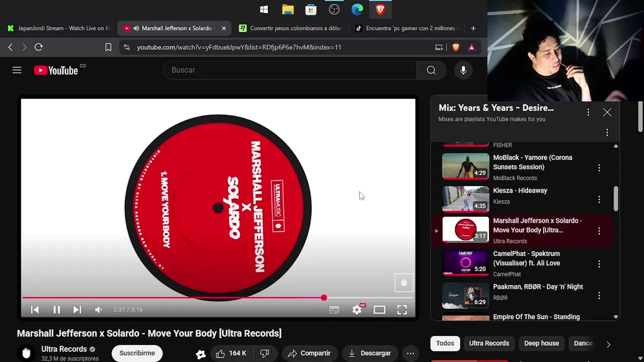Image resolution: width=644 pixels, height=362 pixels.
Task: Skip to previous video in player
Action: tap(35, 310)
